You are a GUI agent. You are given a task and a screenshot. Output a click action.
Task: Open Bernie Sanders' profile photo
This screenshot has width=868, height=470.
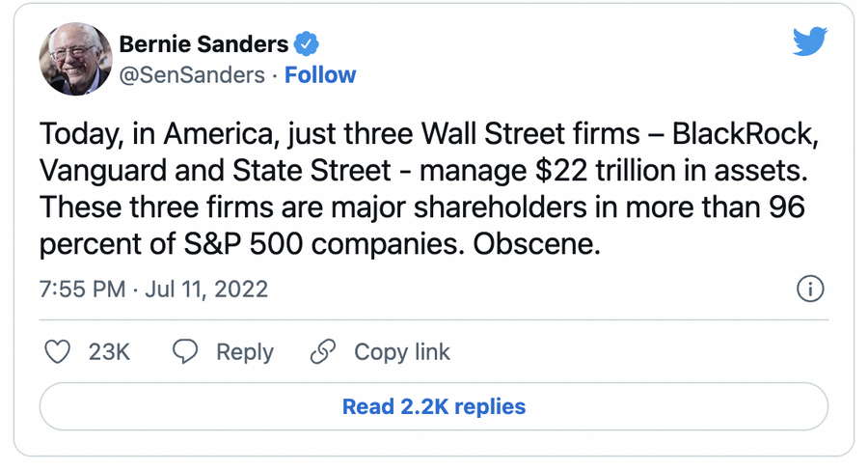click(x=75, y=59)
